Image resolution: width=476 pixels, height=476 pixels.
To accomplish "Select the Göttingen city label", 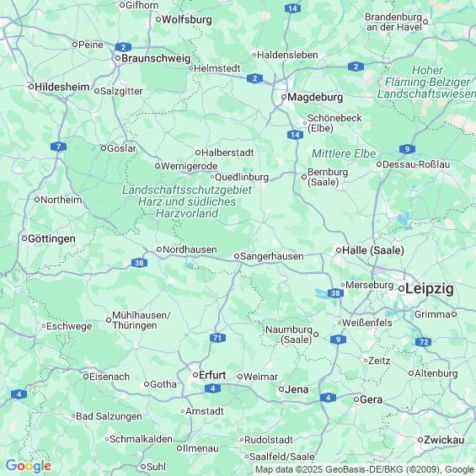I will pyautogui.click(x=51, y=238).
